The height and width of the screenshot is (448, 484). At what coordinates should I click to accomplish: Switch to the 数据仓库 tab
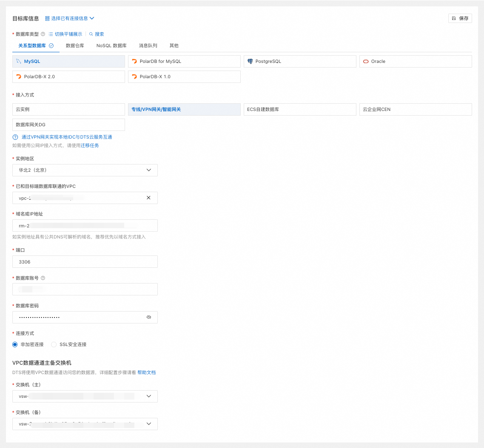(75, 45)
